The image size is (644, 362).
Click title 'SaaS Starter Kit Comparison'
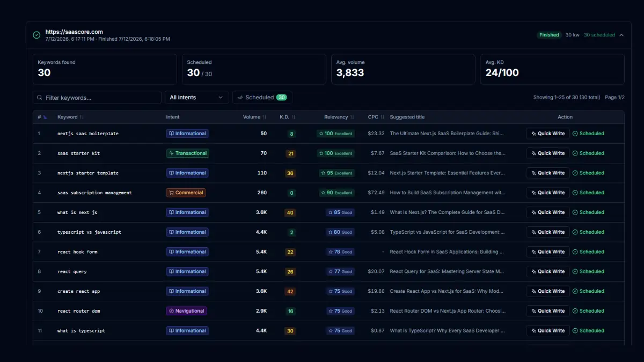point(448,153)
